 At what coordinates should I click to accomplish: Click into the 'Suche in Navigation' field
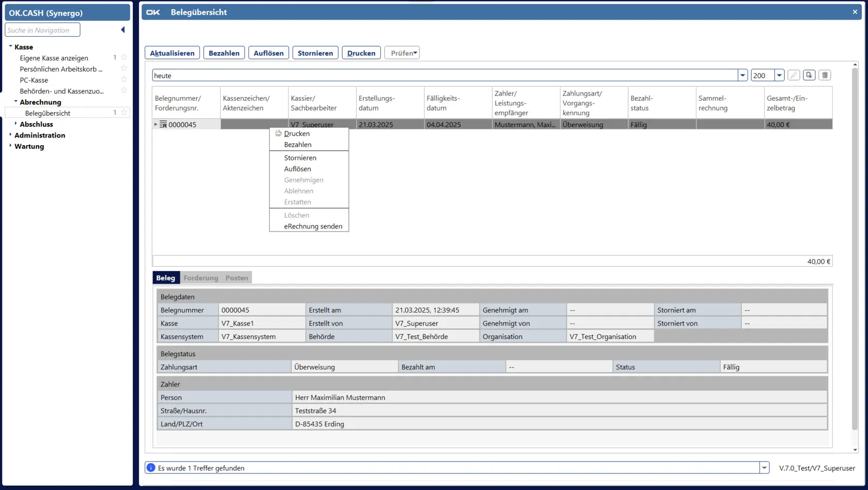point(42,30)
